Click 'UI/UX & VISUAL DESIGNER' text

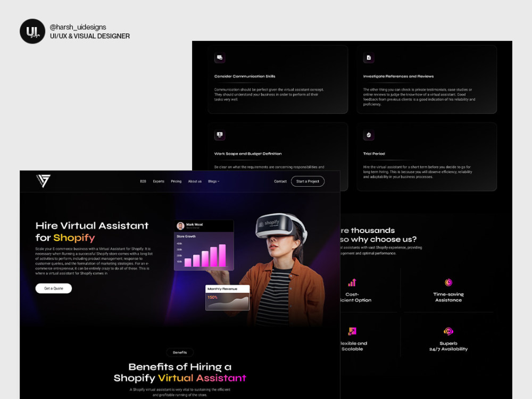pyautogui.click(x=90, y=36)
